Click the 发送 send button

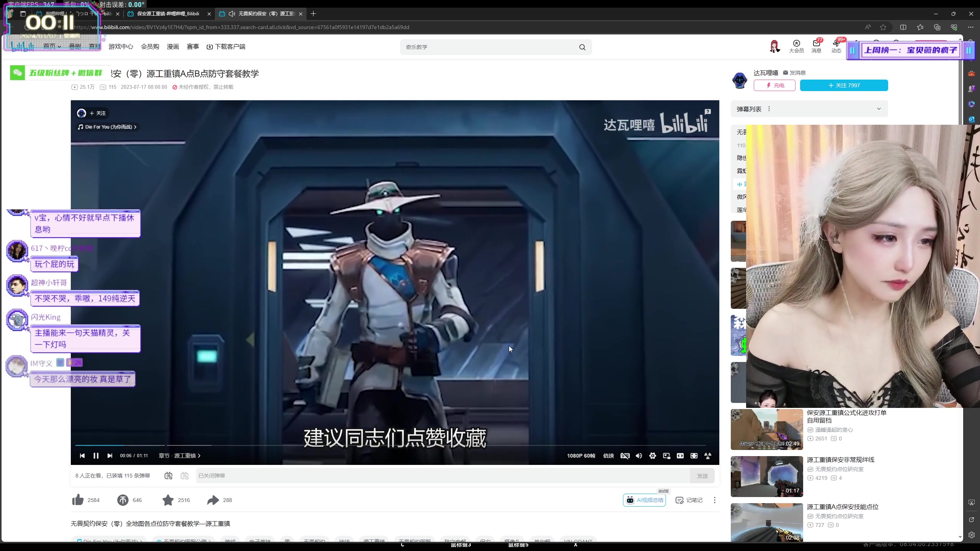point(702,476)
